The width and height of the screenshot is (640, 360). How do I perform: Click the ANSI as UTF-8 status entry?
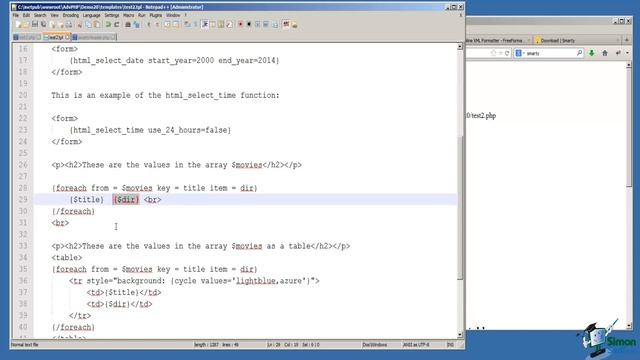(x=416, y=345)
